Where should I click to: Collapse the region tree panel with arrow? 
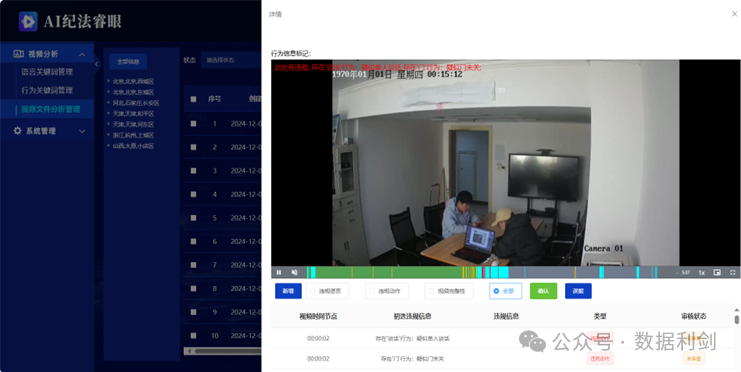pos(97,64)
